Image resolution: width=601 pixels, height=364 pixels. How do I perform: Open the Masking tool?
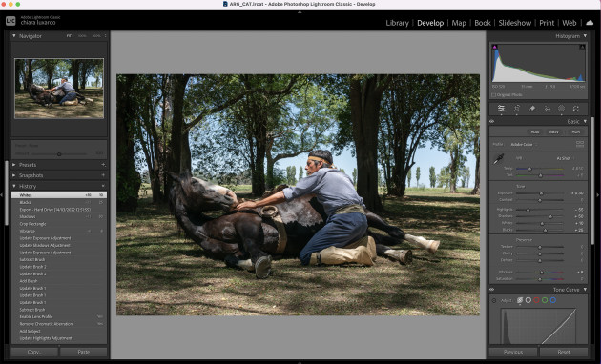[561, 109]
